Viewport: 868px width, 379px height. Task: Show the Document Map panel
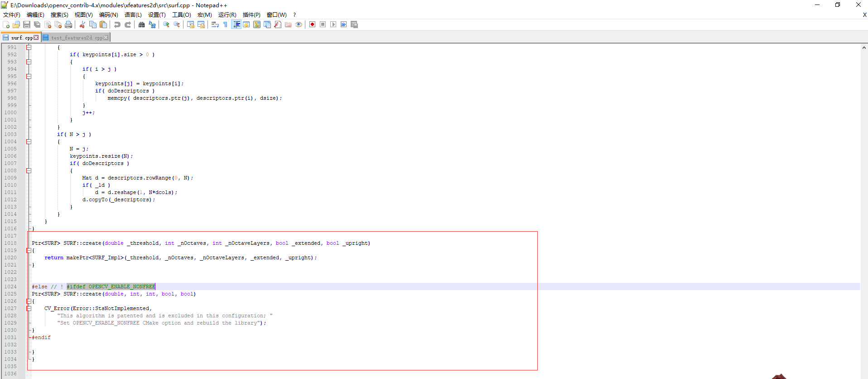(257, 24)
